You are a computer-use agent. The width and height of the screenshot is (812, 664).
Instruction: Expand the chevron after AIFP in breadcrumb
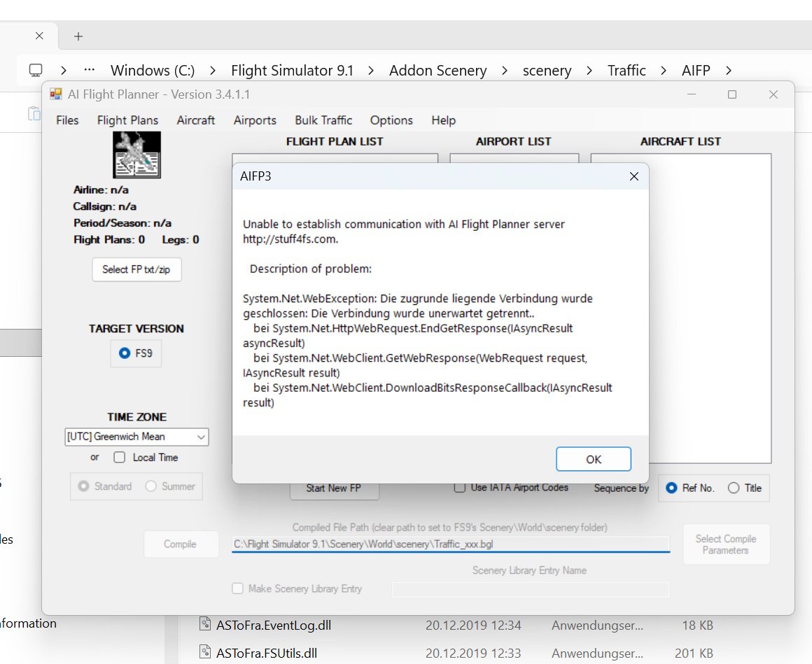pyautogui.click(x=729, y=70)
